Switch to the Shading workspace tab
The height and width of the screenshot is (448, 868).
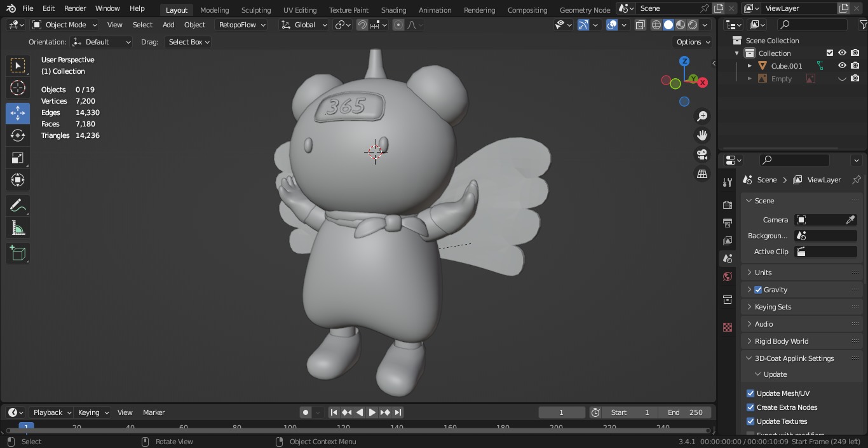coord(393,10)
